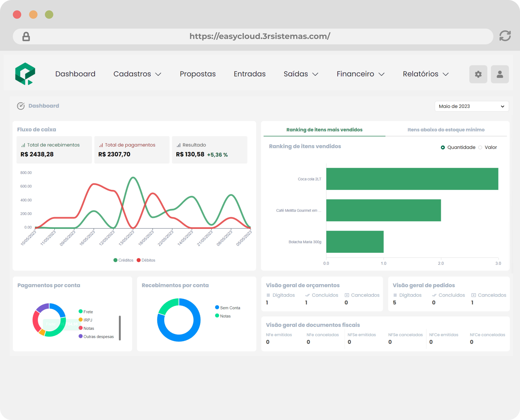This screenshot has height=420, width=520.
Task: Click the NFSe emitidas label
Action: [x=362, y=335]
